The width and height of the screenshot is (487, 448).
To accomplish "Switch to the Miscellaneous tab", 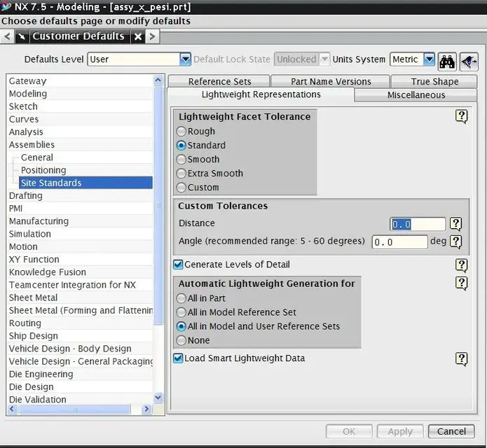I will pos(416,95).
